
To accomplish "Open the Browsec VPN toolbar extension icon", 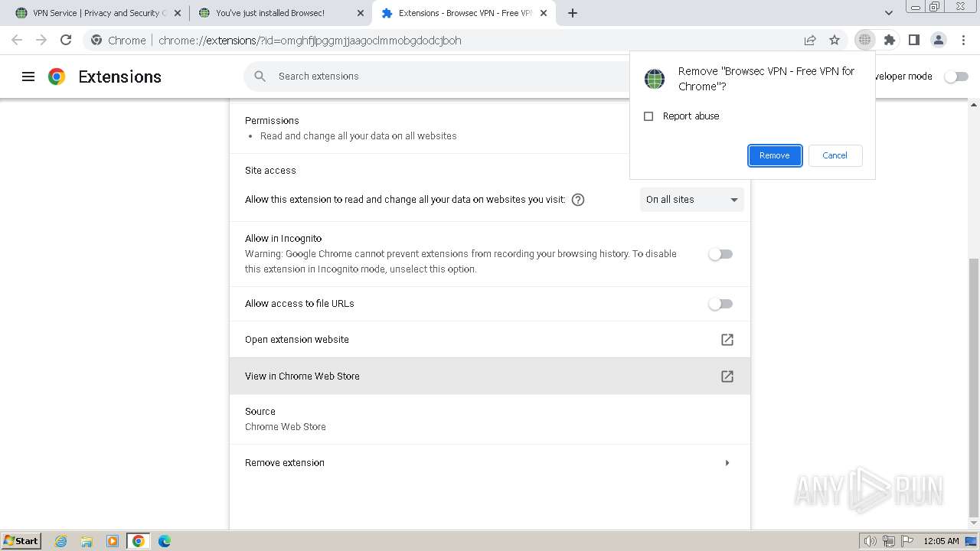I will pos(864,40).
